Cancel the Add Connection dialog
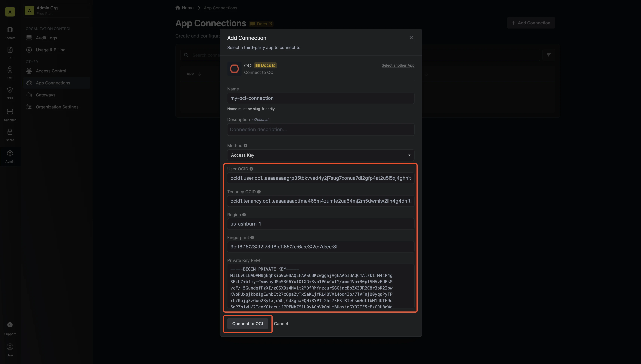The width and height of the screenshot is (641, 364). click(280, 323)
